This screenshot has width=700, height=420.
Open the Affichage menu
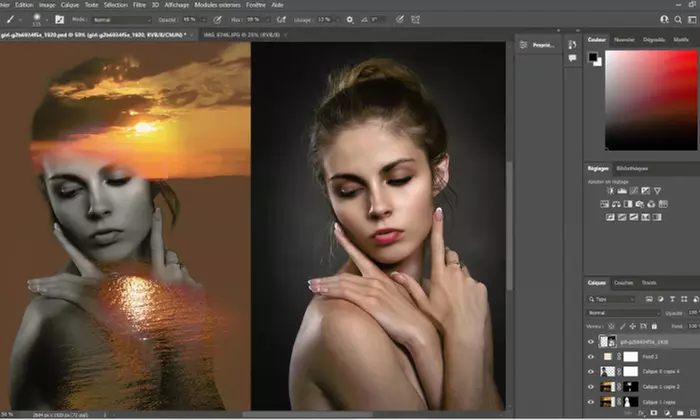(177, 5)
